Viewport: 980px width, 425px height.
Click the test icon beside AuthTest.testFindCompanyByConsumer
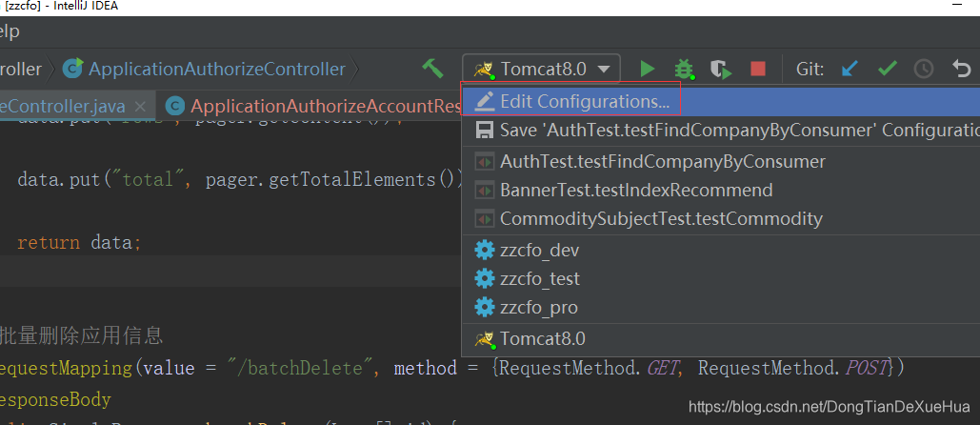coord(485,162)
